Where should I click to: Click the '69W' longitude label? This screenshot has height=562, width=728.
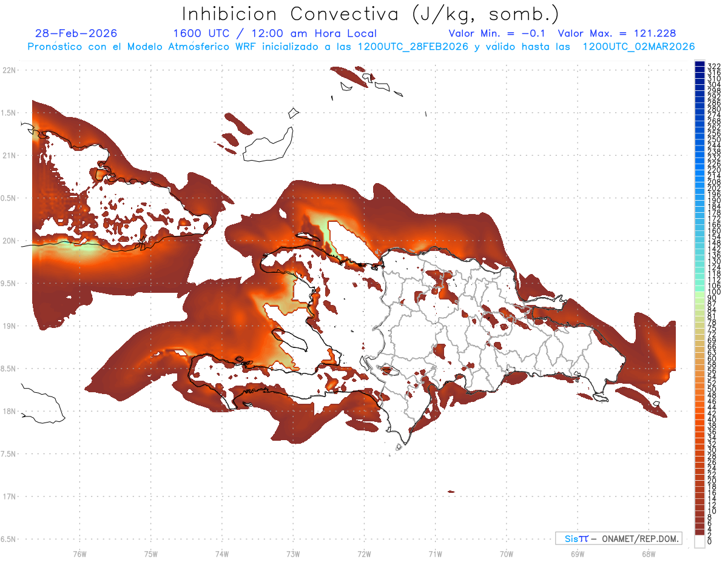(577, 554)
